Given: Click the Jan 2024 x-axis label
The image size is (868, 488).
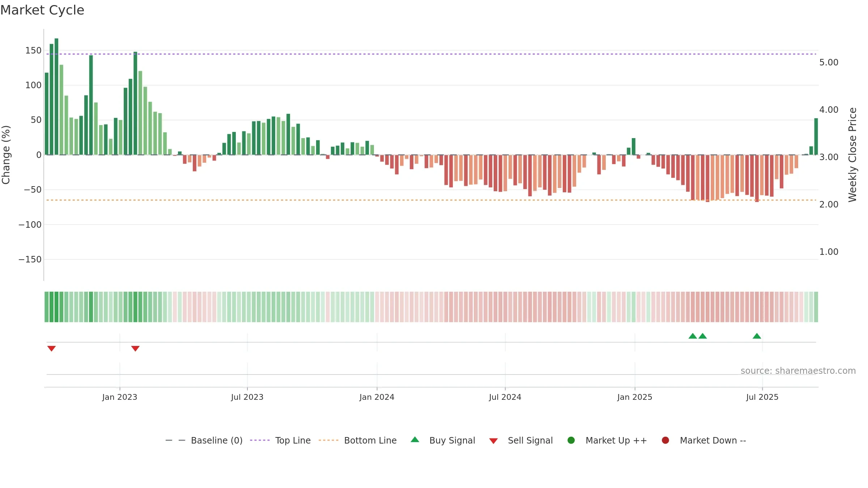Looking at the screenshot, I should (377, 397).
